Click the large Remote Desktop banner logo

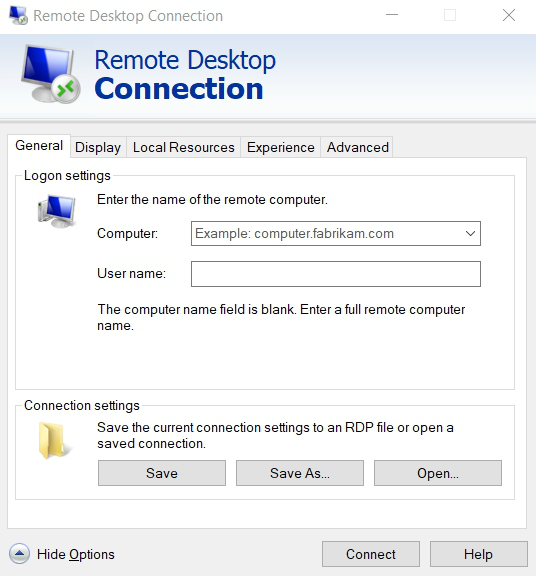tap(51, 74)
